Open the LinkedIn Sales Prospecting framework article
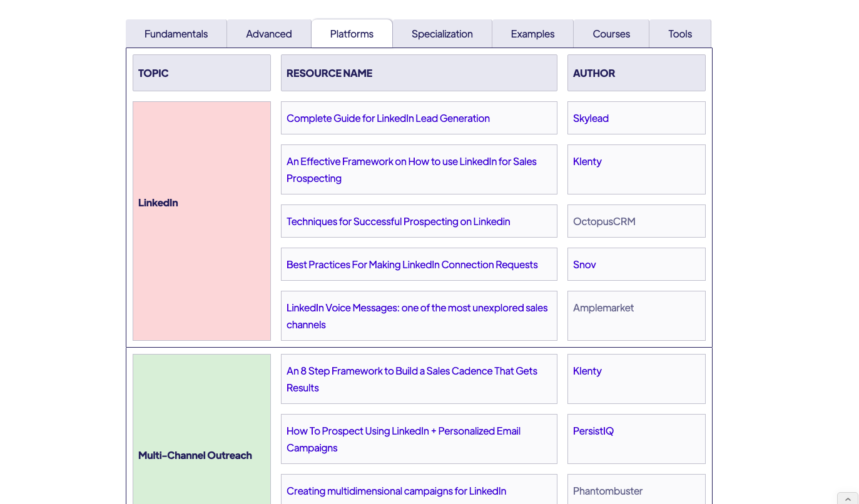 (412, 169)
